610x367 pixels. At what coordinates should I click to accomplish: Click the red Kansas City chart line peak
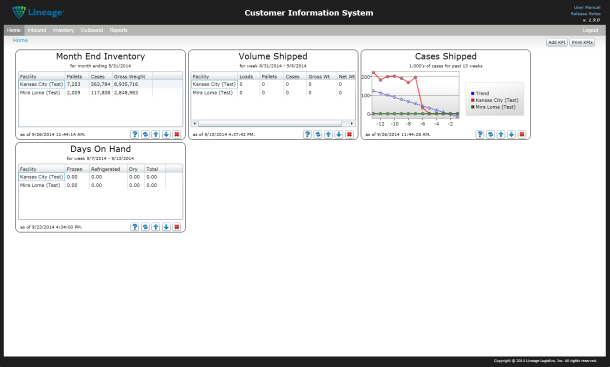[x=373, y=73]
